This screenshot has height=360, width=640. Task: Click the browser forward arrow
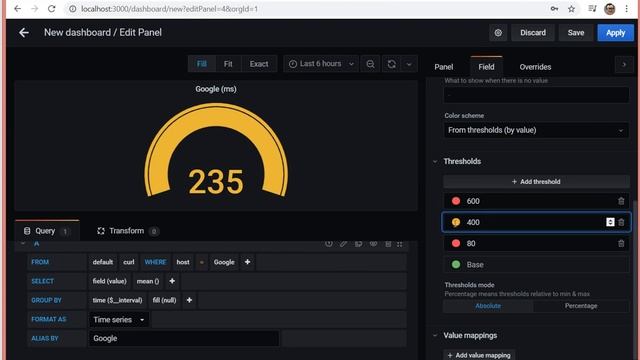coord(34,9)
